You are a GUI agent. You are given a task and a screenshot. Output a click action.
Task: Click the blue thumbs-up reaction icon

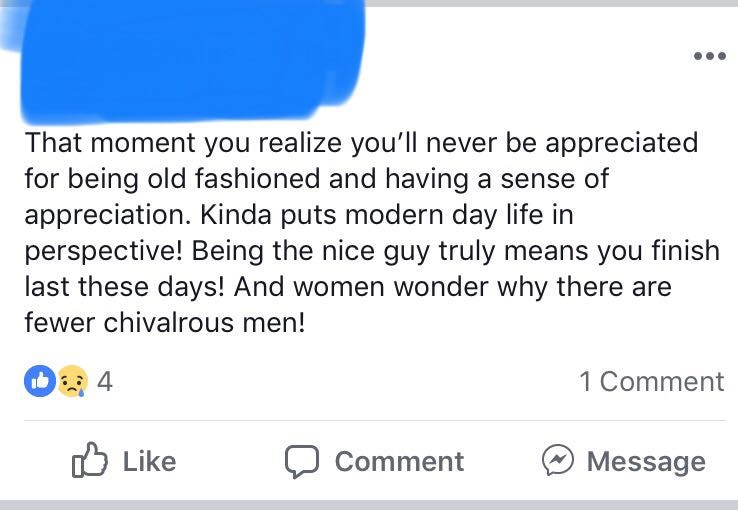[40, 381]
